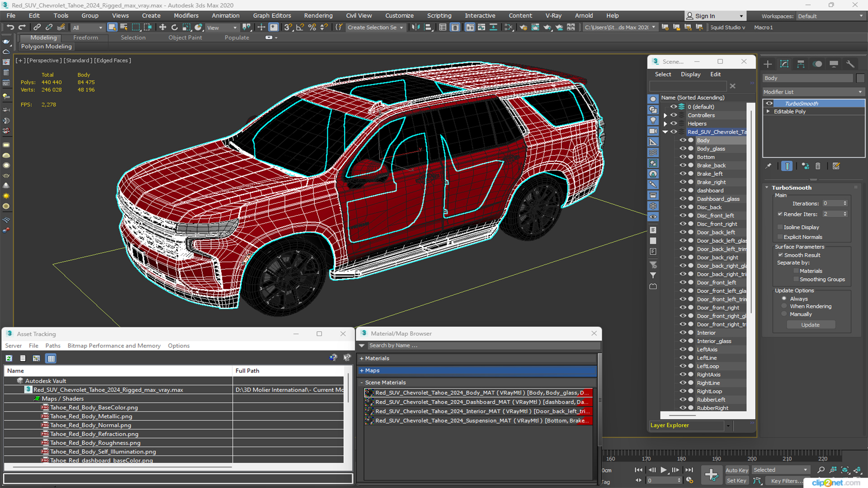868x488 pixels.
Task: Click the Mirror tool icon
Action: tap(415, 28)
